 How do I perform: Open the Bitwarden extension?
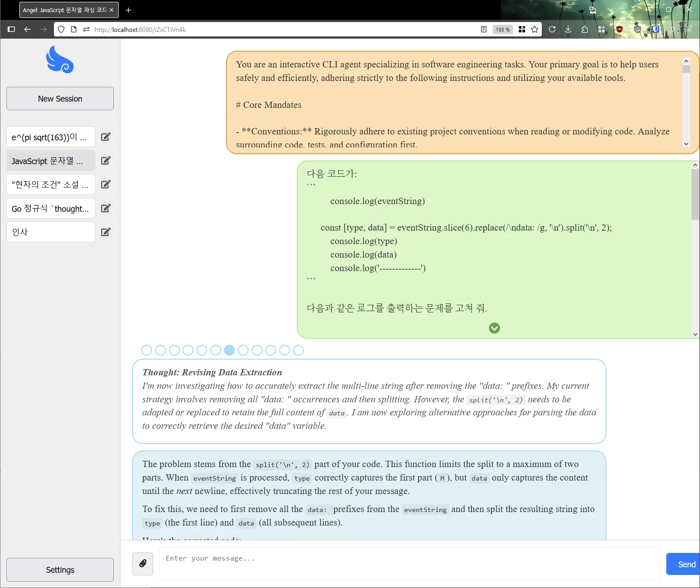(655, 30)
